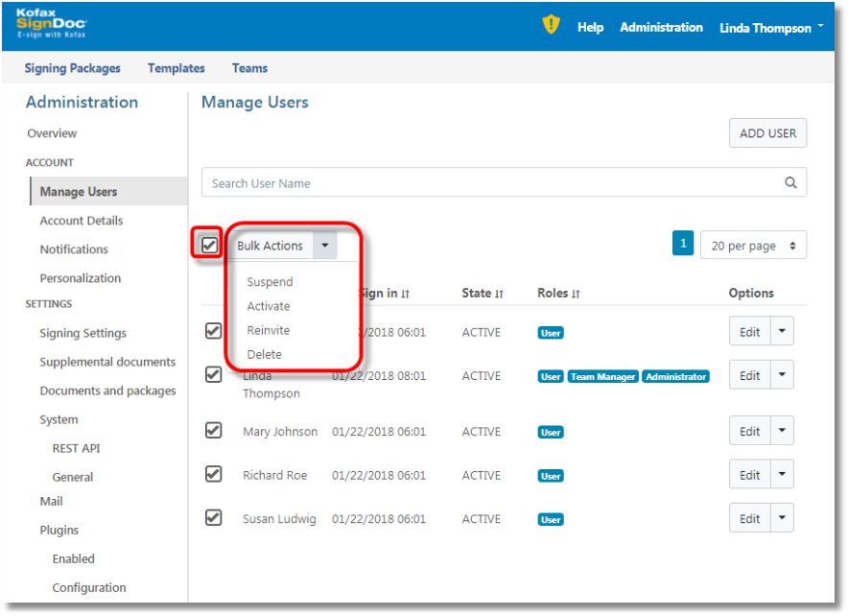Sort by State column arrows
Viewport: 848px width, 616px height.
(499, 294)
